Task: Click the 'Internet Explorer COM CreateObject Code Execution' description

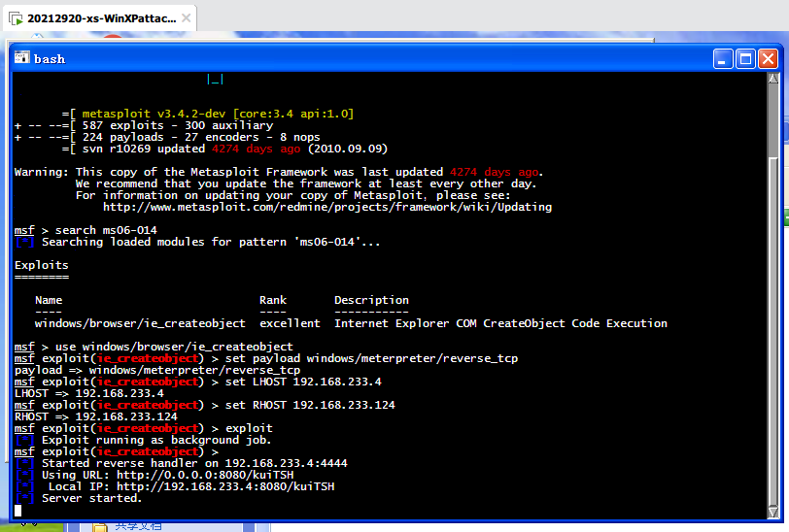Action: [x=500, y=323]
